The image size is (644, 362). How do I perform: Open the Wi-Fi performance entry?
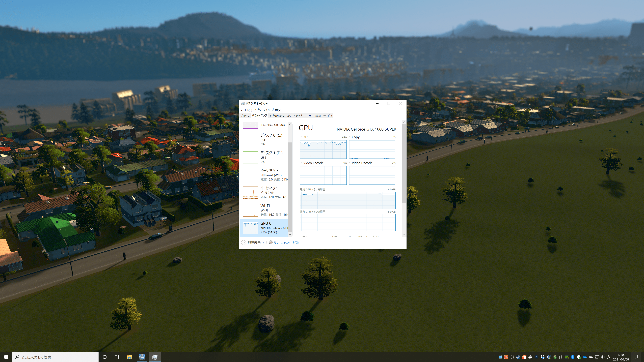click(x=265, y=210)
